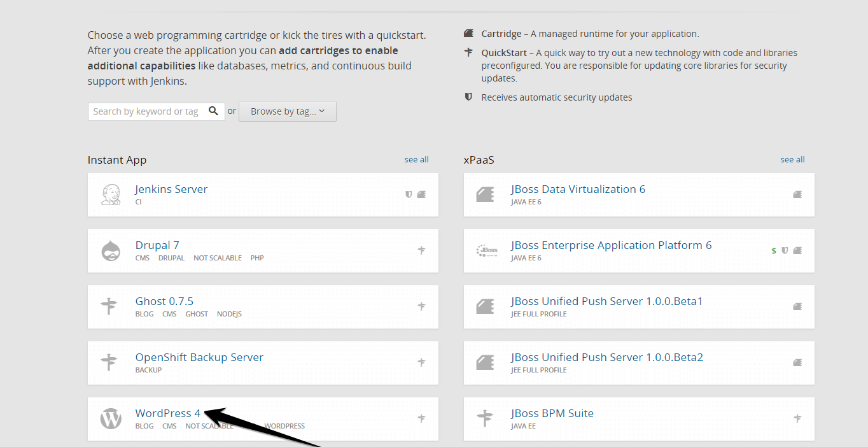
Task: Click the BACKUP tag under OpenShift Backup Server
Action: (x=148, y=370)
